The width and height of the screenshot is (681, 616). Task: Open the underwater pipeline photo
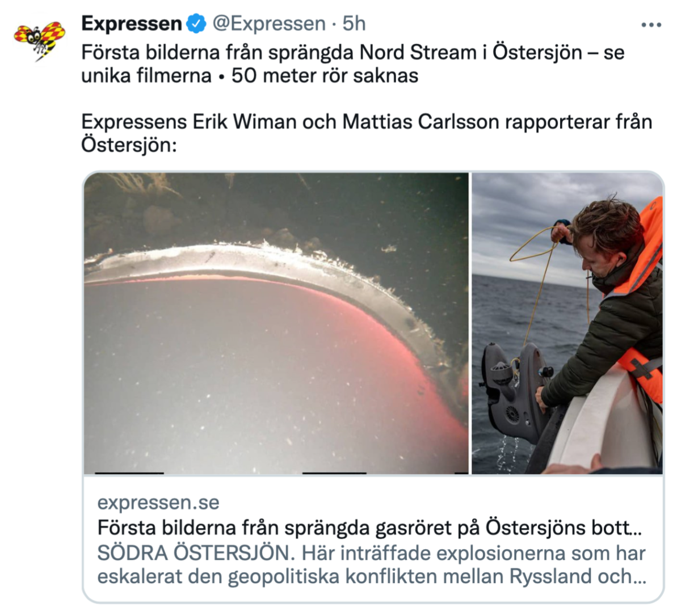pos(276,323)
